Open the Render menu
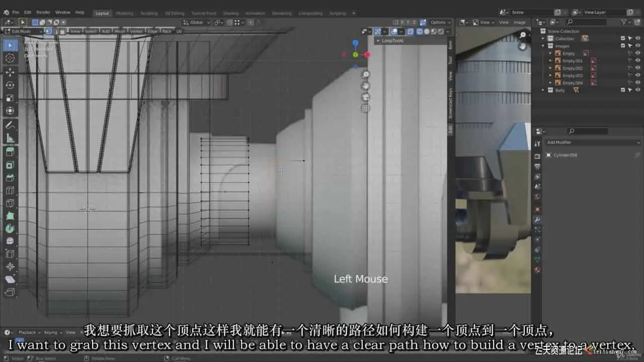The width and height of the screenshot is (644, 362). (43, 12)
